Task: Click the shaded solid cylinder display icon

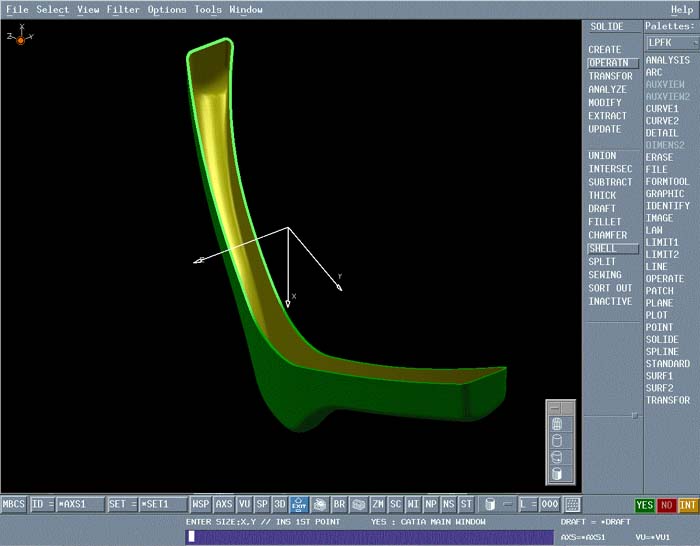Action: tap(558, 474)
